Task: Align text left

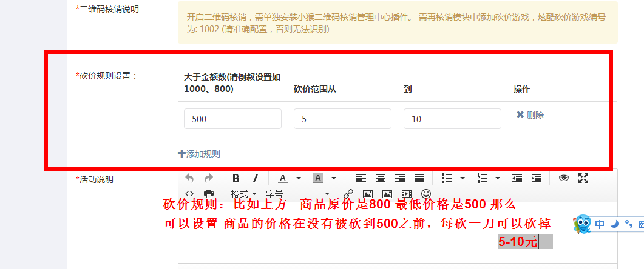Action: tap(361, 178)
